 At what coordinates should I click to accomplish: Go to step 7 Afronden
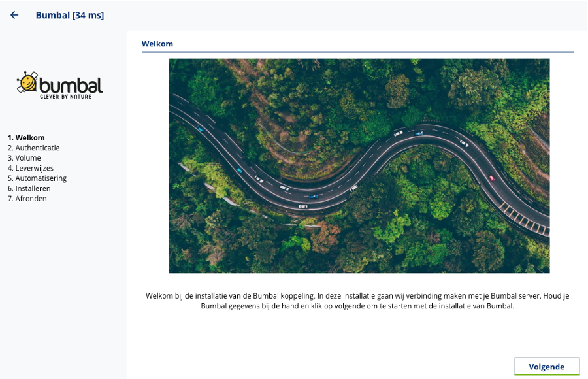27,199
